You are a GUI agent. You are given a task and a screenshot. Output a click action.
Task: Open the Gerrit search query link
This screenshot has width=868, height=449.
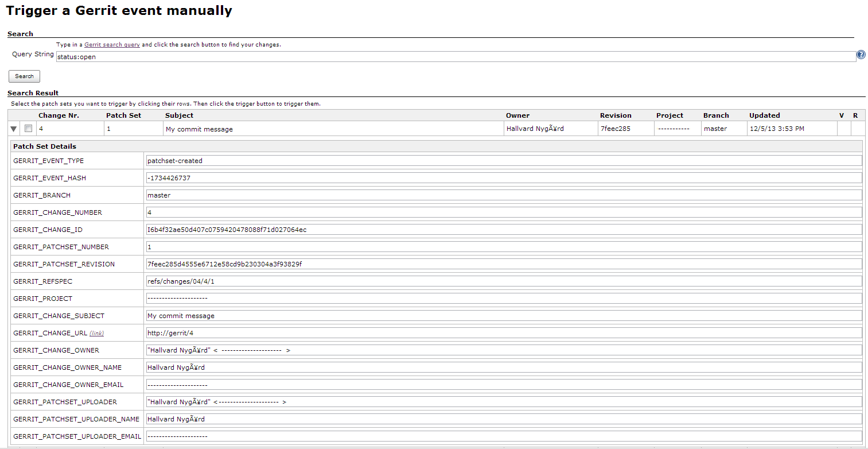112,45
